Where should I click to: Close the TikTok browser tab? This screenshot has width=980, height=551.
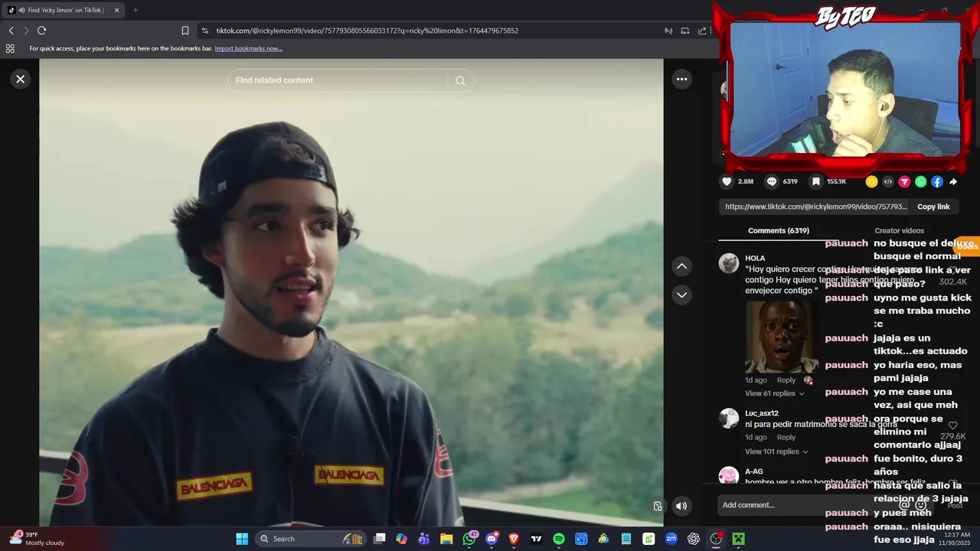pyautogui.click(x=117, y=10)
